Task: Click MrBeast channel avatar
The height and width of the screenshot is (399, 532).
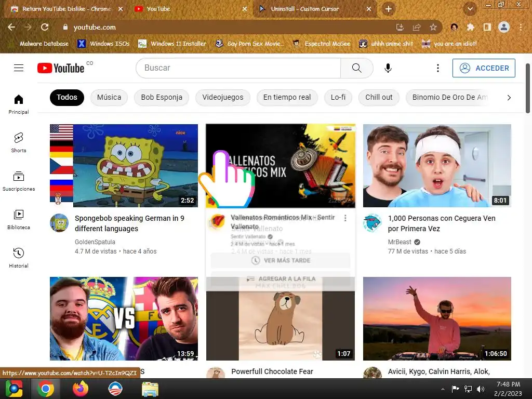Action: click(x=372, y=223)
